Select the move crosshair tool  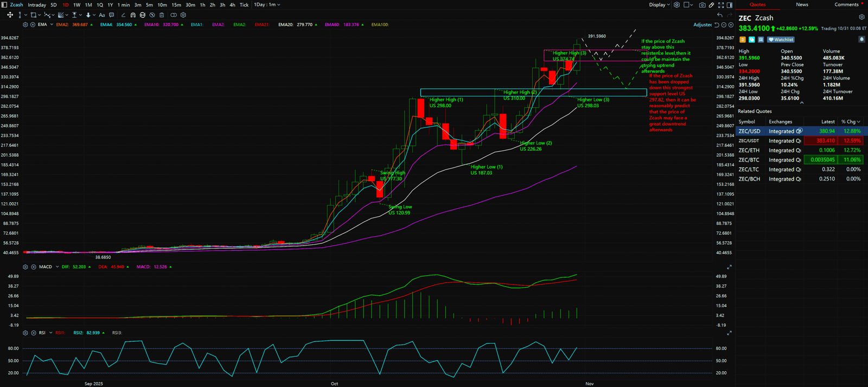(10, 15)
